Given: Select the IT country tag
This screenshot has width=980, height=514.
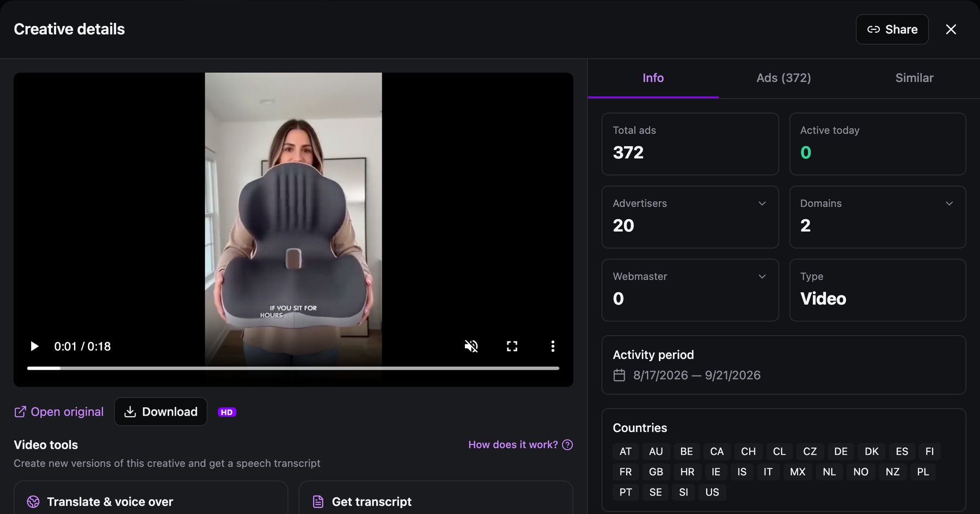Looking at the screenshot, I should (x=768, y=472).
